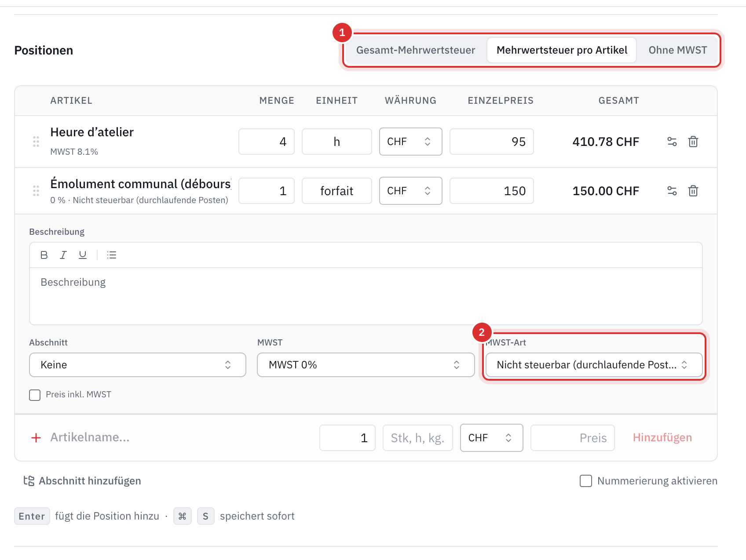This screenshot has width=746, height=560.
Task: Click unit field showing forfait
Action: (337, 191)
